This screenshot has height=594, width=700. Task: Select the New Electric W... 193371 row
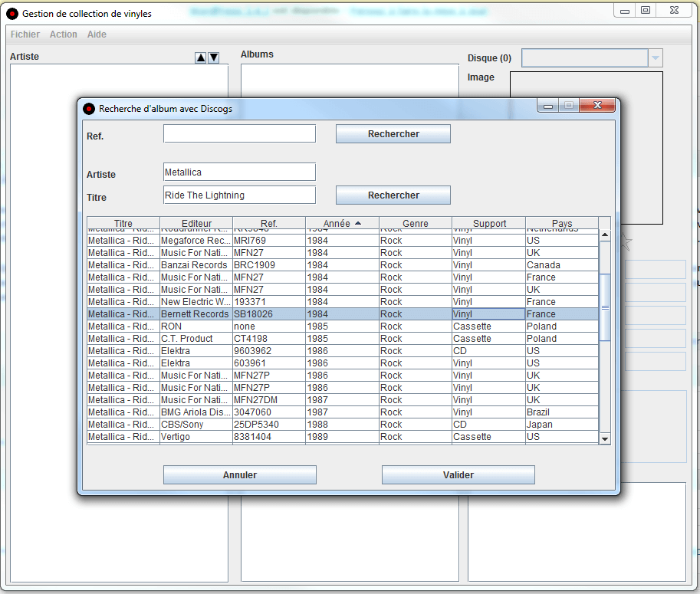(x=343, y=302)
